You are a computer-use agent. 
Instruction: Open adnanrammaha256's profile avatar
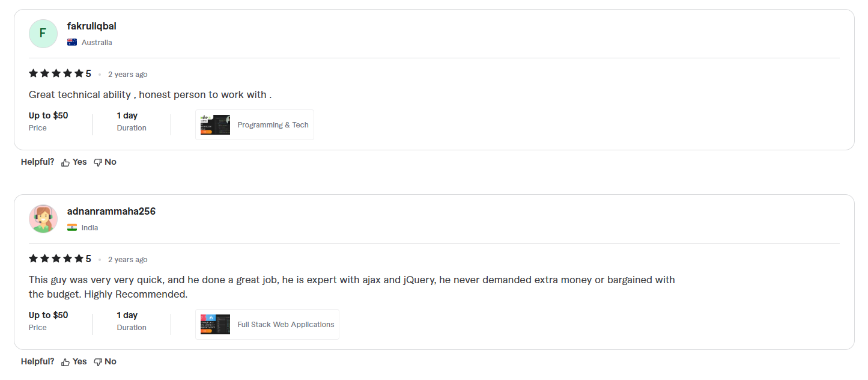43,218
